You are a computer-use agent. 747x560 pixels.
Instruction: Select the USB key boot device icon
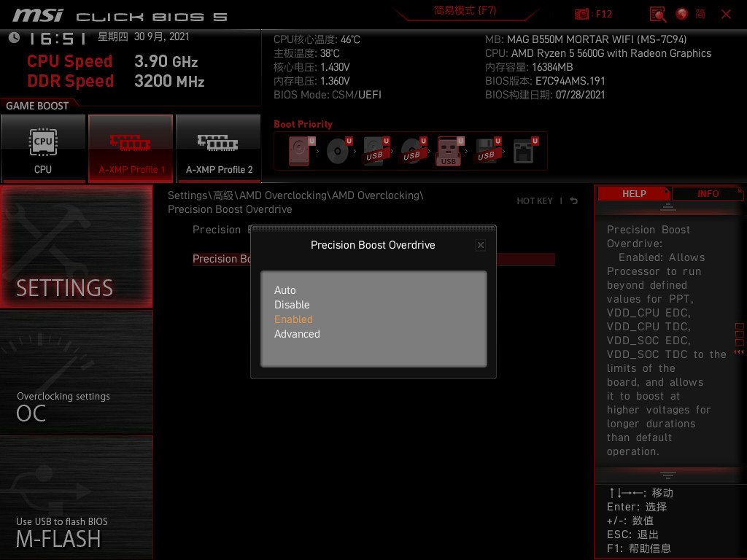pyautogui.click(x=450, y=151)
